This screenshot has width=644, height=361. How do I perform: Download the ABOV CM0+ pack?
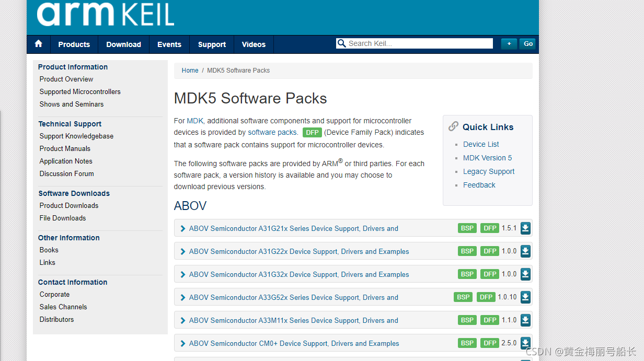525,343
